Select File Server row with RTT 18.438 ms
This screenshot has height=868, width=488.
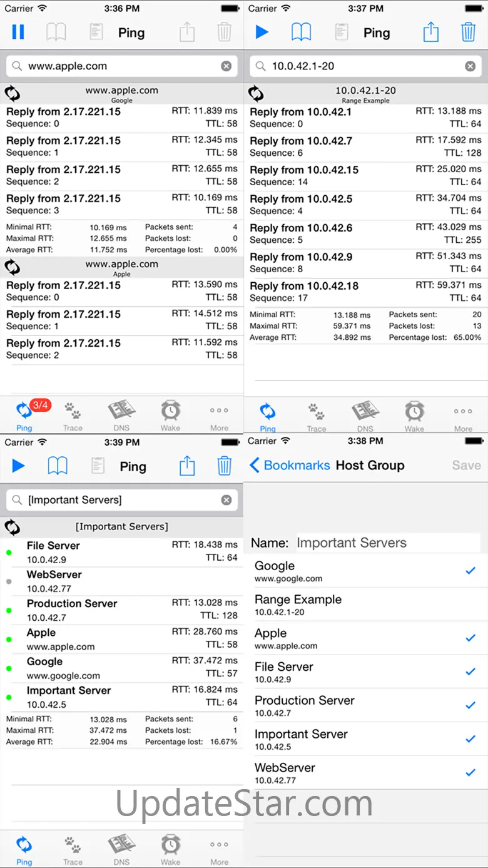(x=122, y=552)
